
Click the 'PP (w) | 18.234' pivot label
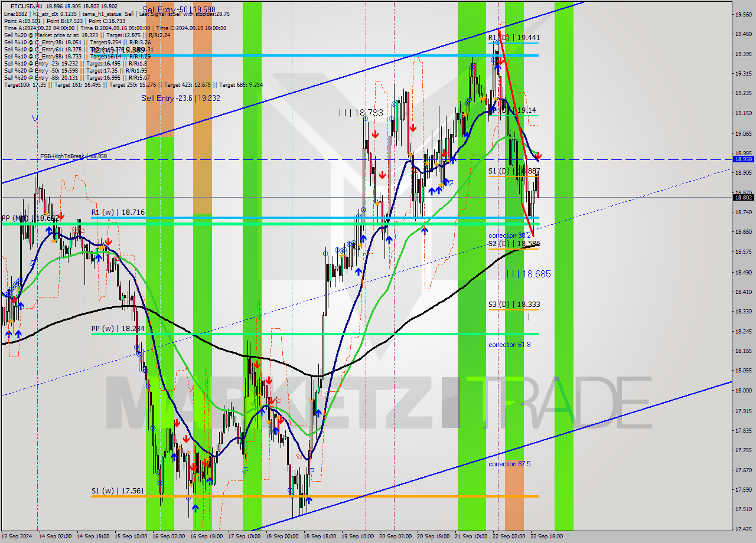pos(118,328)
